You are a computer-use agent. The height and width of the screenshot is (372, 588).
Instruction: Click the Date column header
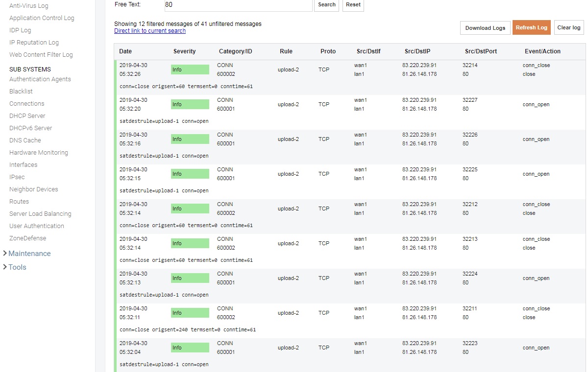pyautogui.click(x=125, y=51)
